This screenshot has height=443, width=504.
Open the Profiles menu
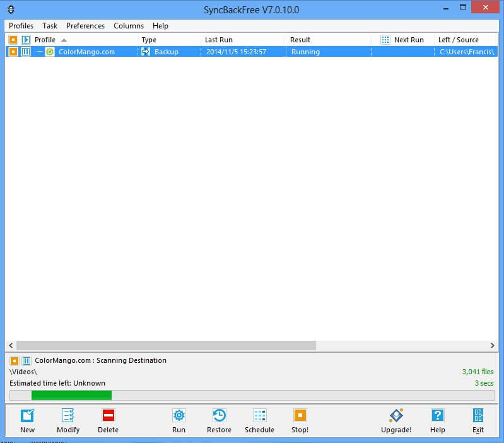21,26
